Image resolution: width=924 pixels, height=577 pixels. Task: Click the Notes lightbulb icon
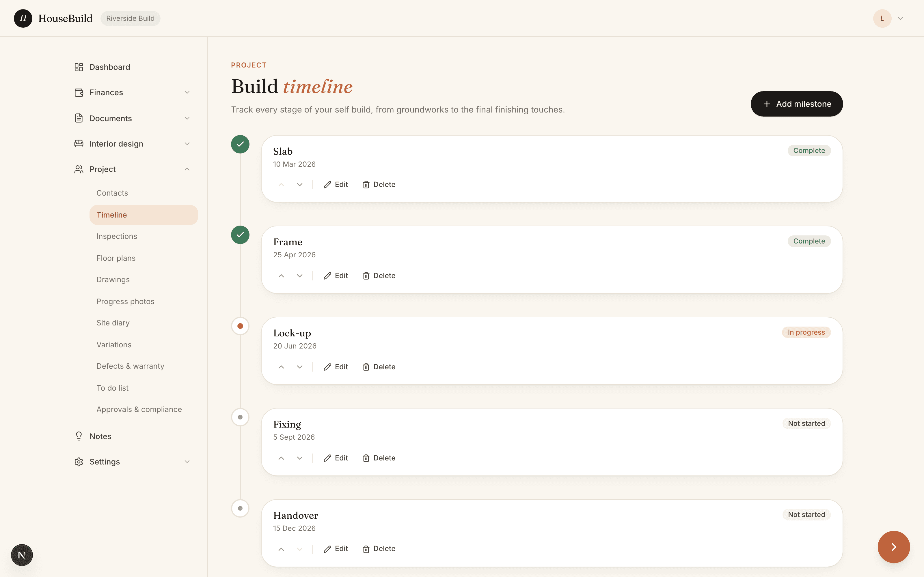[79, 436]
